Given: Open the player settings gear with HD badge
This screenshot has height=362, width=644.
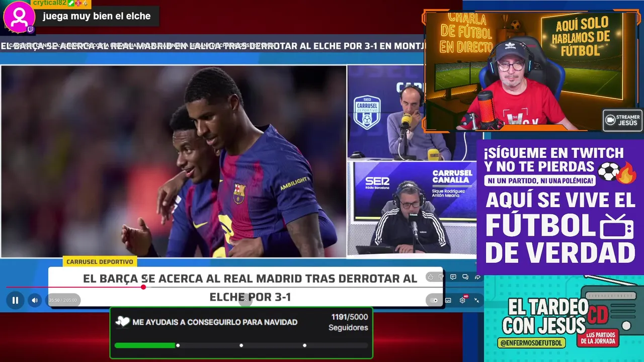Looking at the screenshot, I should [x=463, y=300].
